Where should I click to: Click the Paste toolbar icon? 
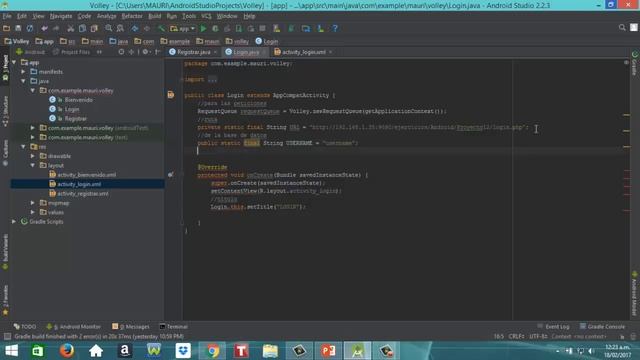(x=94, y=28)
